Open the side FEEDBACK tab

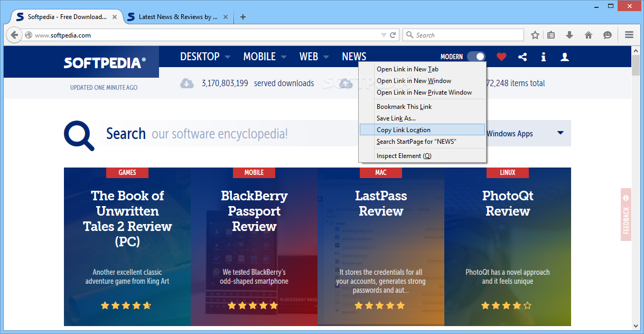[x=626, y=215]
